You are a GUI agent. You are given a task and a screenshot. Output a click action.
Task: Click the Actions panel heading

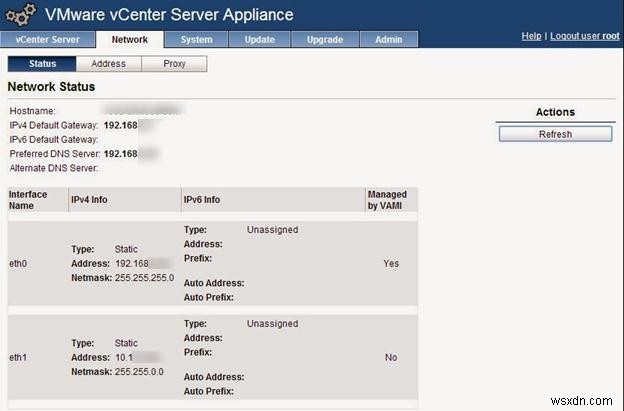tap(555, 112)
